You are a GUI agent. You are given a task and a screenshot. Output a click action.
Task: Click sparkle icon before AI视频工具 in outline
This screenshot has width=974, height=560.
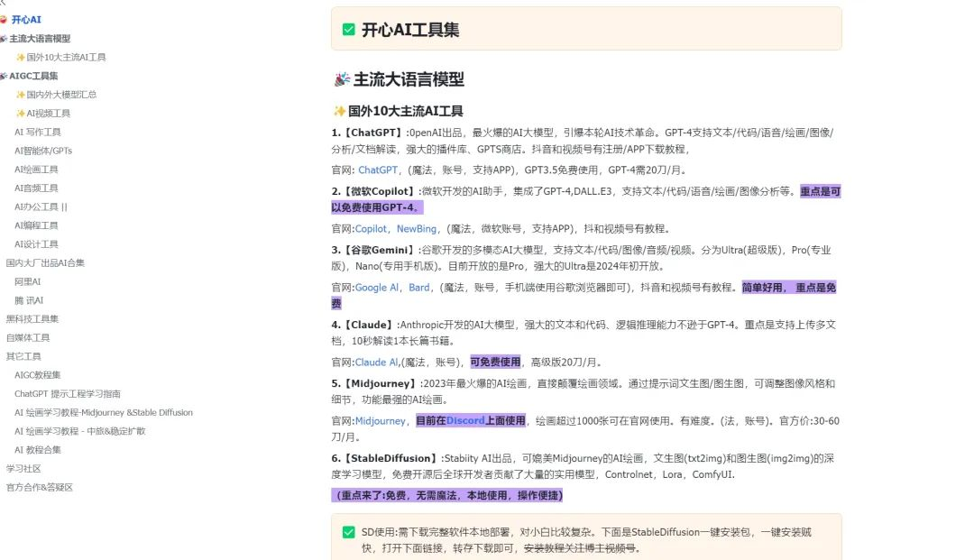(x=21, y=113)
